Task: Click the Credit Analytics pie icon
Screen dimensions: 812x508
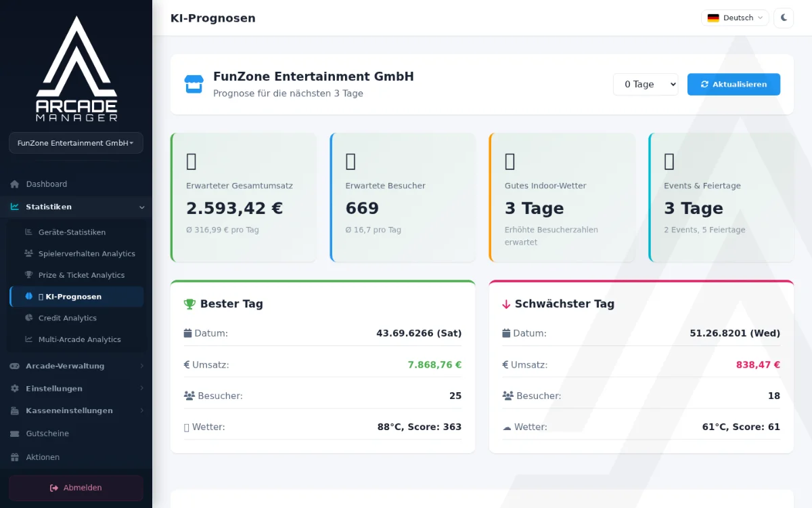Action: 28,318
